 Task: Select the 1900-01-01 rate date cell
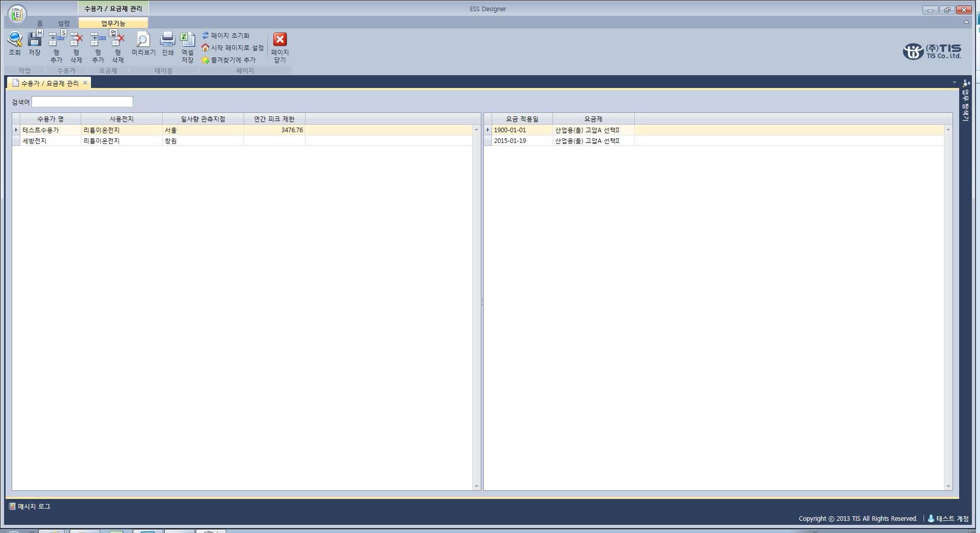click(522, 130)
